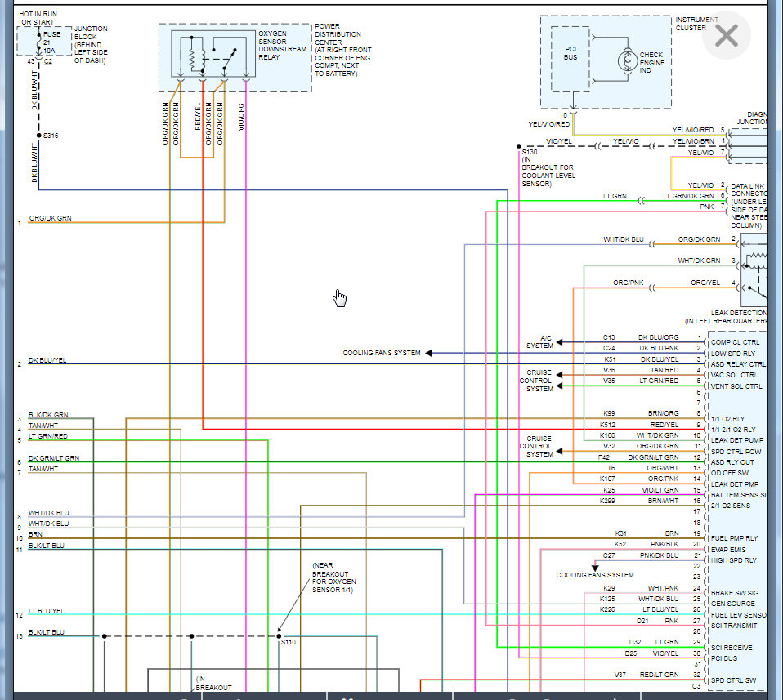Viewport: 783px width, 700px height.
Task: Click the 'ORG/YEL' wire label
Action: point(705,283)
